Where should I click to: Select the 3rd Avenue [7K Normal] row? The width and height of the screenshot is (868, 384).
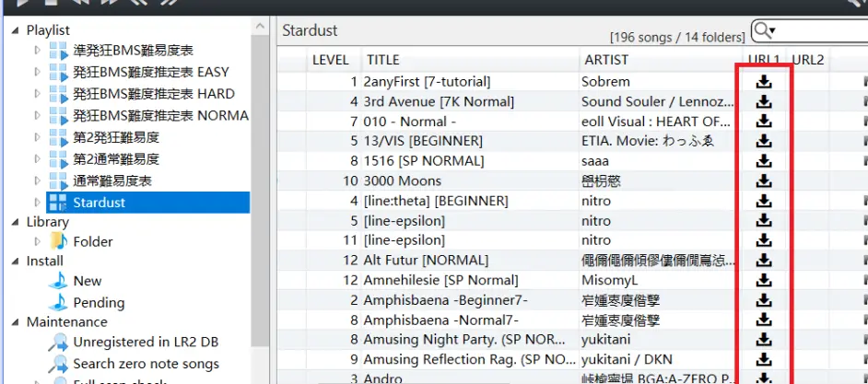click(570, 102)
